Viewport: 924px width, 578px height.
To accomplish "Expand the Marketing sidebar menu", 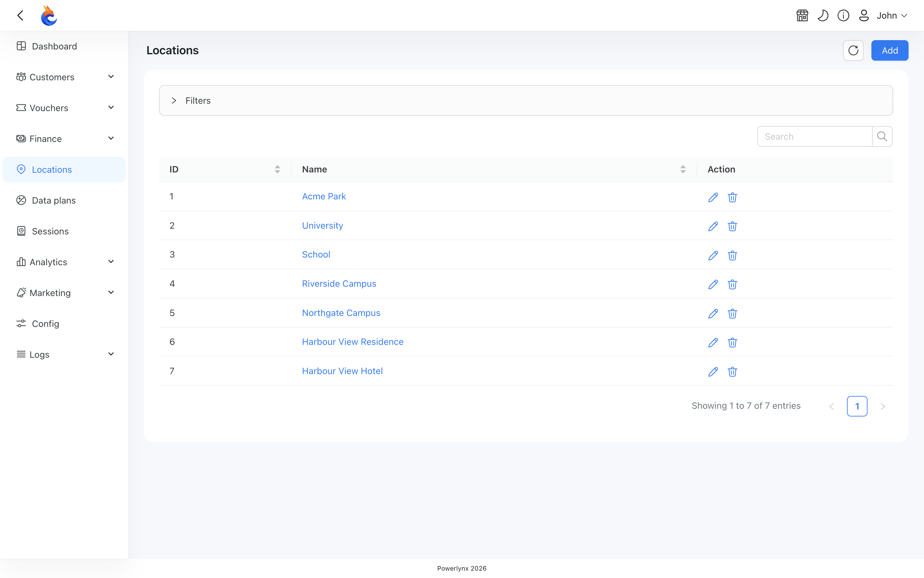I will (64, 293).
